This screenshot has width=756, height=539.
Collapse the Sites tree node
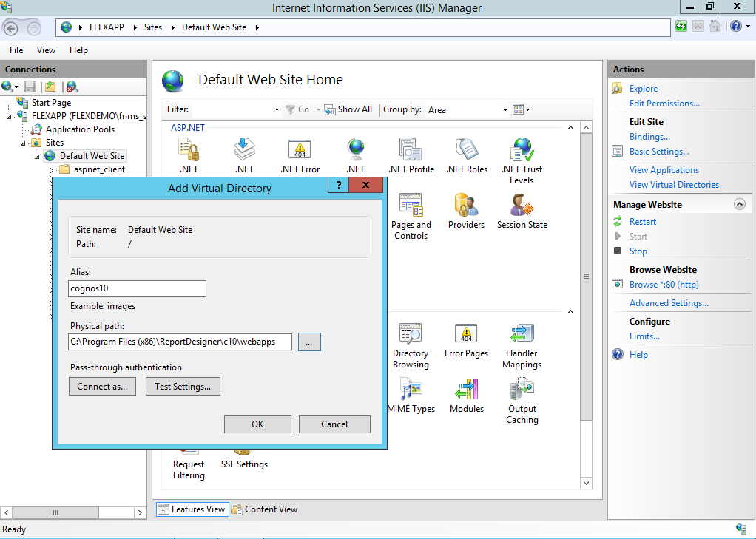click(23, 143)
